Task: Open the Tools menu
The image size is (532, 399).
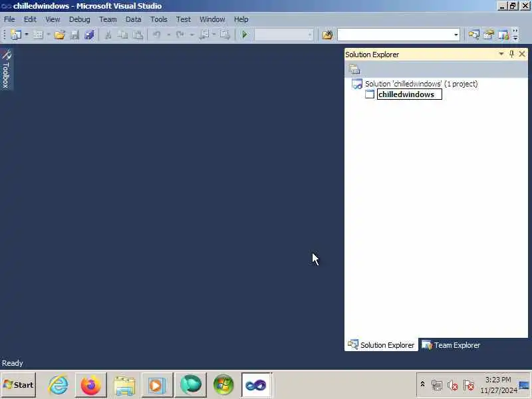Action: point(159,19)
